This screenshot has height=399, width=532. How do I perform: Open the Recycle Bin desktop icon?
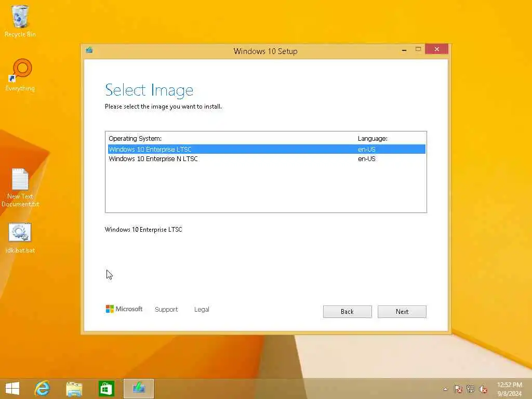coord(20,21)
